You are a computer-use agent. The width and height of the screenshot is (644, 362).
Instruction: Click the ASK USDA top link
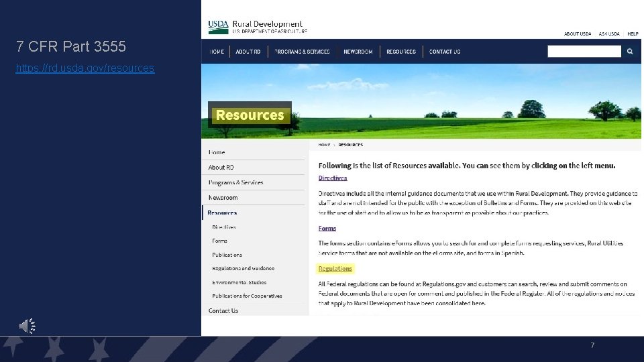609,34
